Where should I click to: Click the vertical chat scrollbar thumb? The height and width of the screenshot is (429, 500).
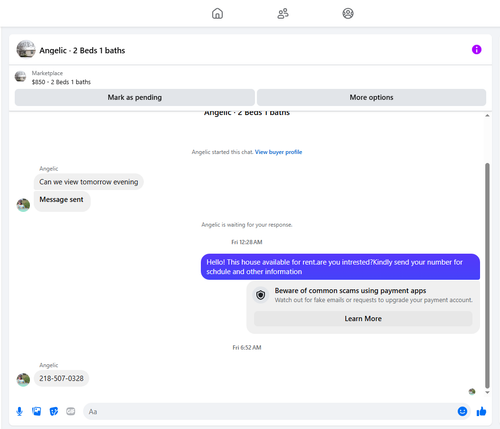[487, 275]
